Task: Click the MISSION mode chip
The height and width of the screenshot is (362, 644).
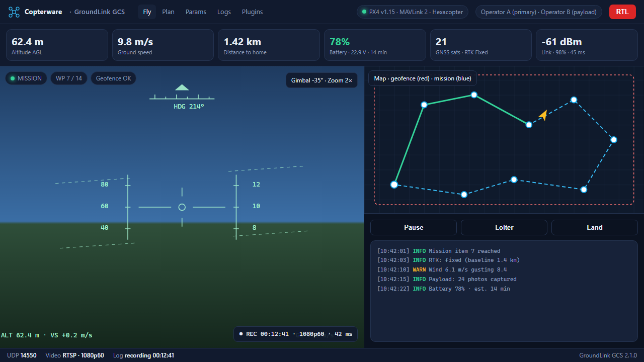Action: click(26, 78)
